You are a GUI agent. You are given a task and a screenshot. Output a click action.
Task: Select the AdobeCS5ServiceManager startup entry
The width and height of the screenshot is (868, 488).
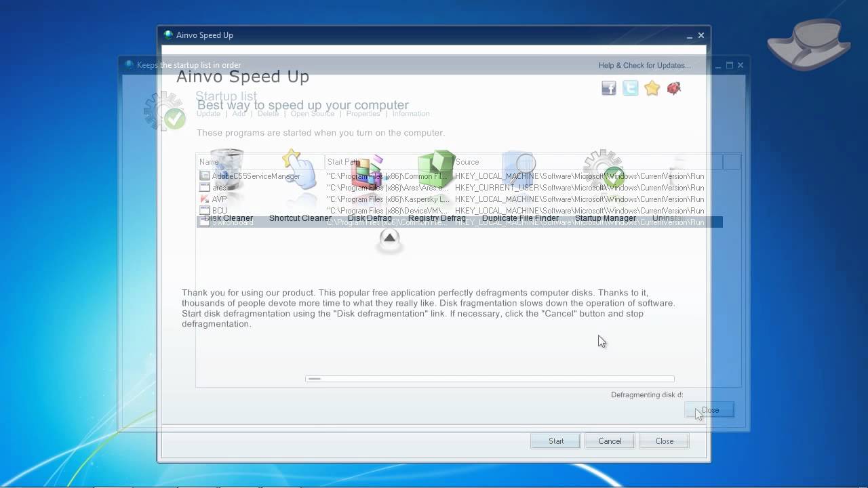459,176
